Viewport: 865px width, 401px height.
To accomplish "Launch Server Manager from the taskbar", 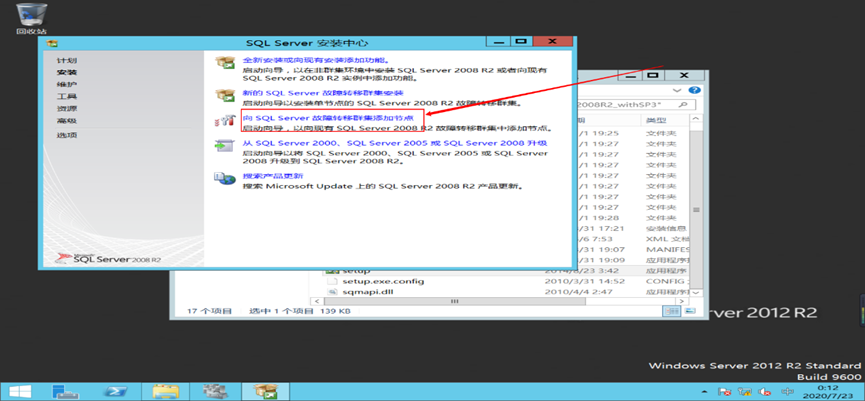I will point(66,392).
